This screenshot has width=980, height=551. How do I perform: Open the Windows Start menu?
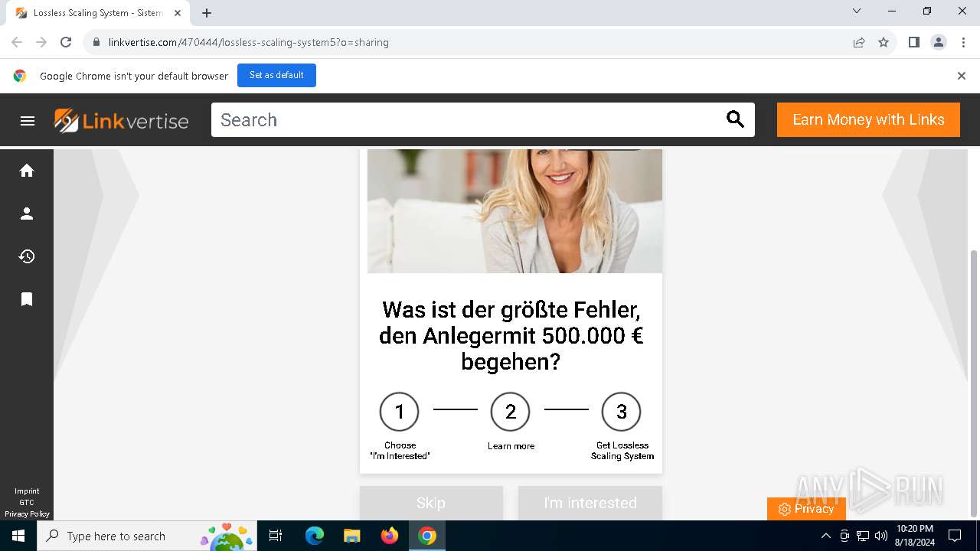[18, 536]
